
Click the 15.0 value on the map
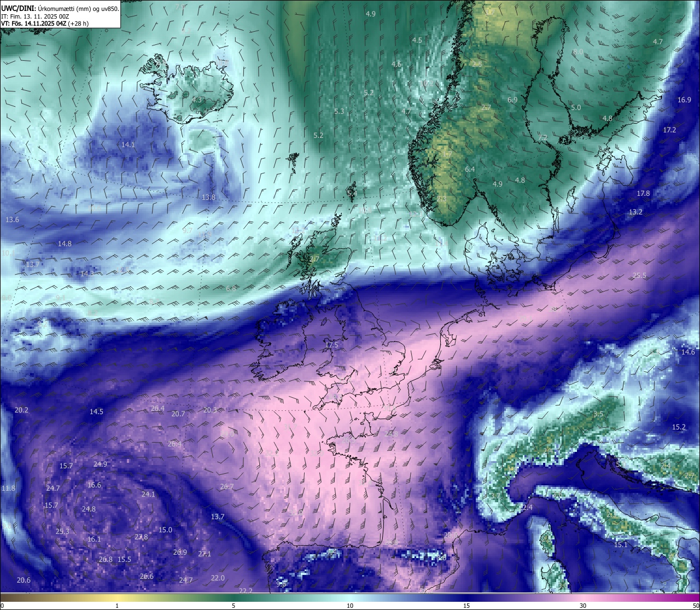coord(165,530)
